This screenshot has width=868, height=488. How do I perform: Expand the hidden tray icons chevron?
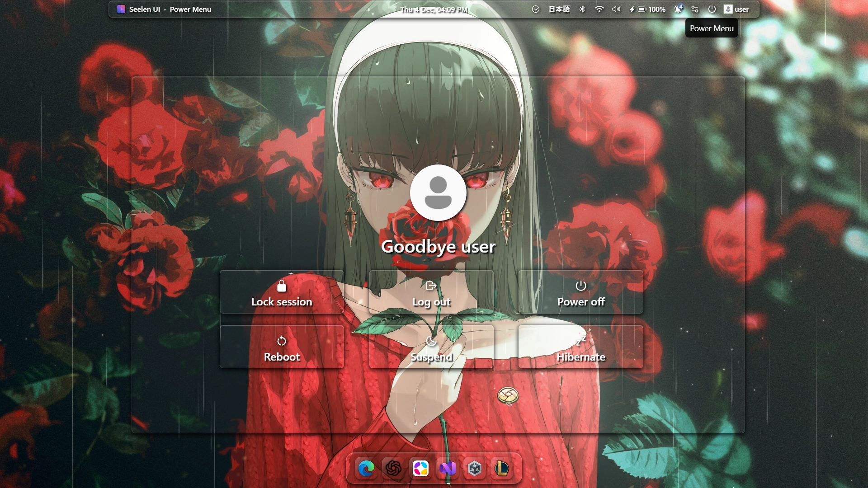coord(536,9)
